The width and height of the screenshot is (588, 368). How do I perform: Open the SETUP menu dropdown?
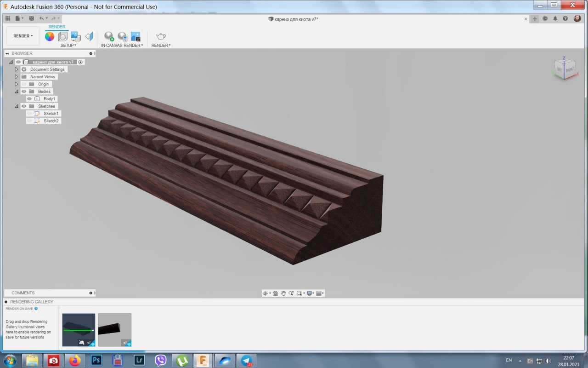pos(68,46)
